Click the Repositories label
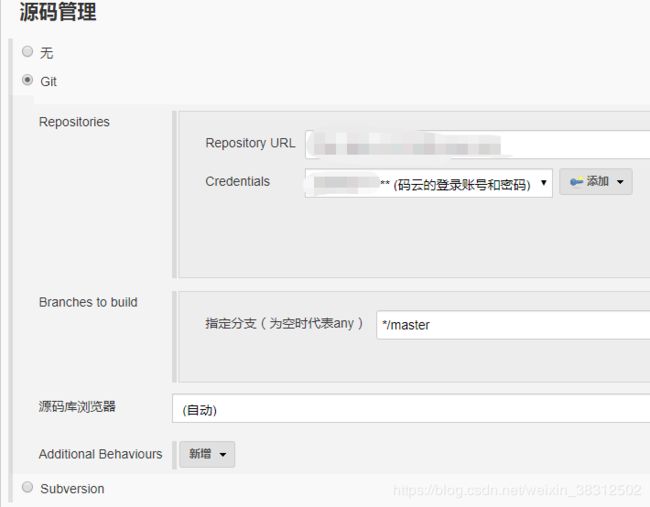Screen dimensions: 650x507 pos(74,122)
